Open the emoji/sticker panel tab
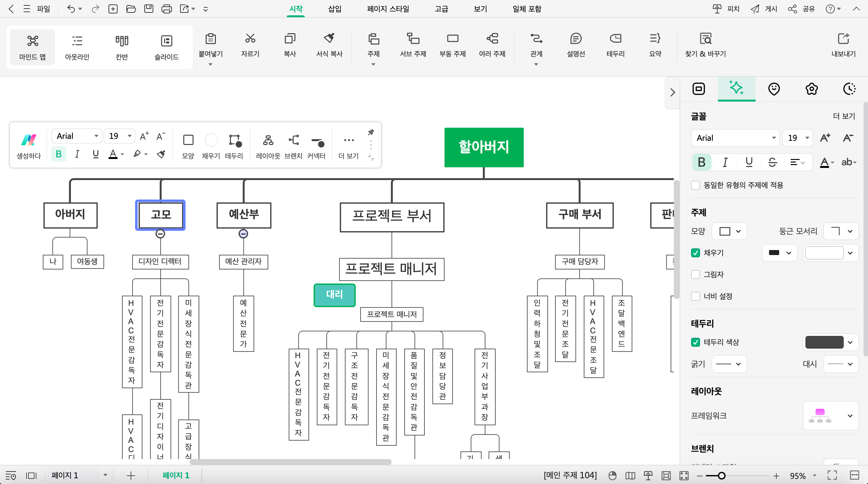 [774, 89]
